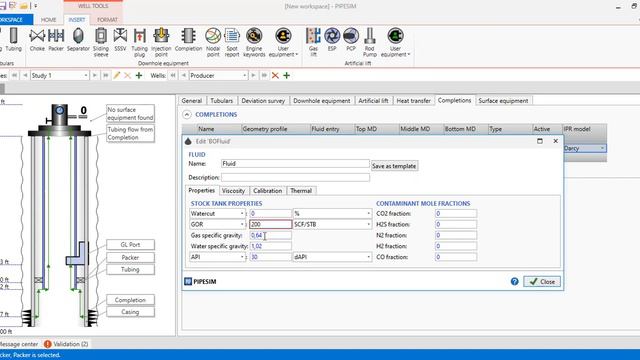Add a new study with green plus
The height and width of the screenshot is (360, 640).
pyautogui.click(x=139, y=76)
